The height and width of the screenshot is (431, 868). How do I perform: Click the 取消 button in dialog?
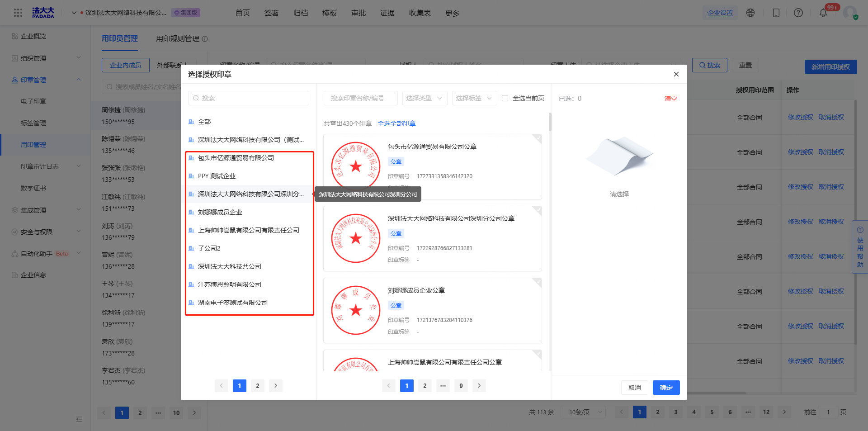[x=635, y=388]
